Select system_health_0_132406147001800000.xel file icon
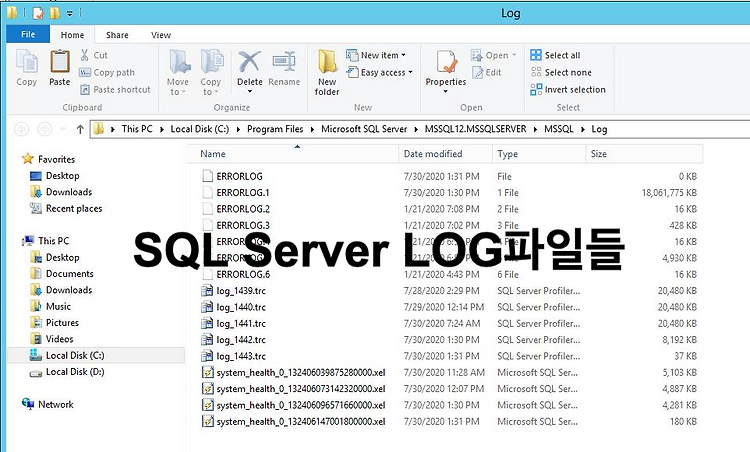The width and height of the screenshot is (750, 452). 207,421
